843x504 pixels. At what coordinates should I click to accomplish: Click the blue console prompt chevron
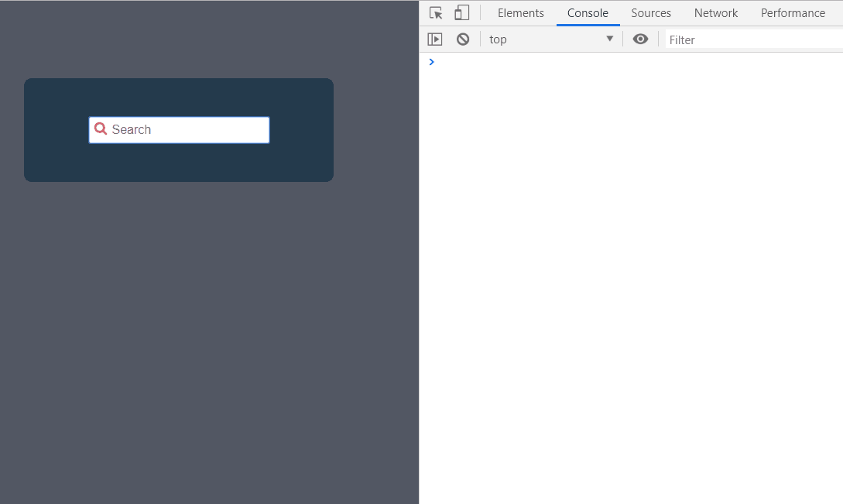pos(432,62)
